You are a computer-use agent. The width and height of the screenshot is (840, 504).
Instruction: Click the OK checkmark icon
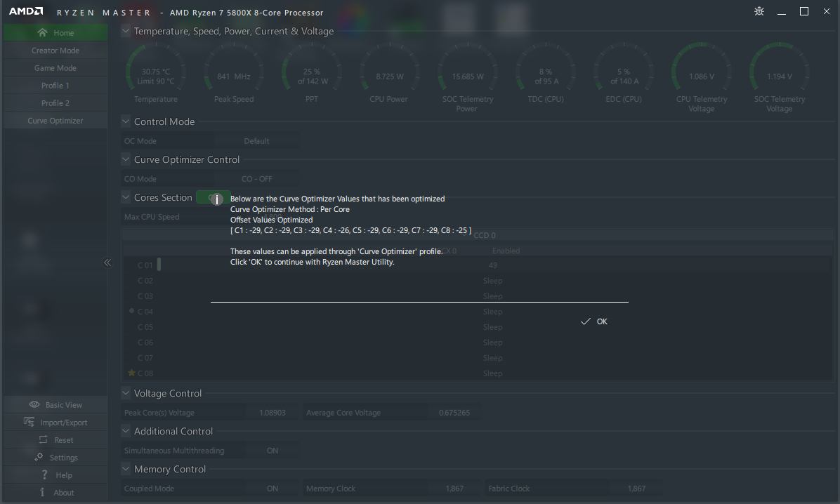[x=586, y=321]
